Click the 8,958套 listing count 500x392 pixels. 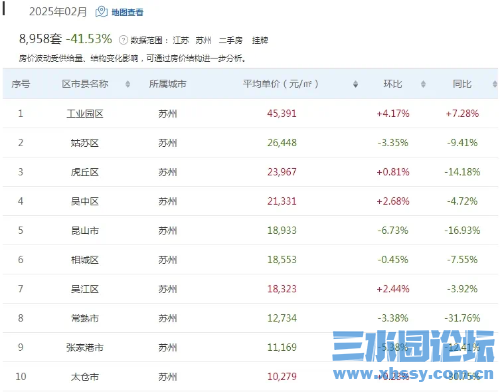click(x=40, y=39)
